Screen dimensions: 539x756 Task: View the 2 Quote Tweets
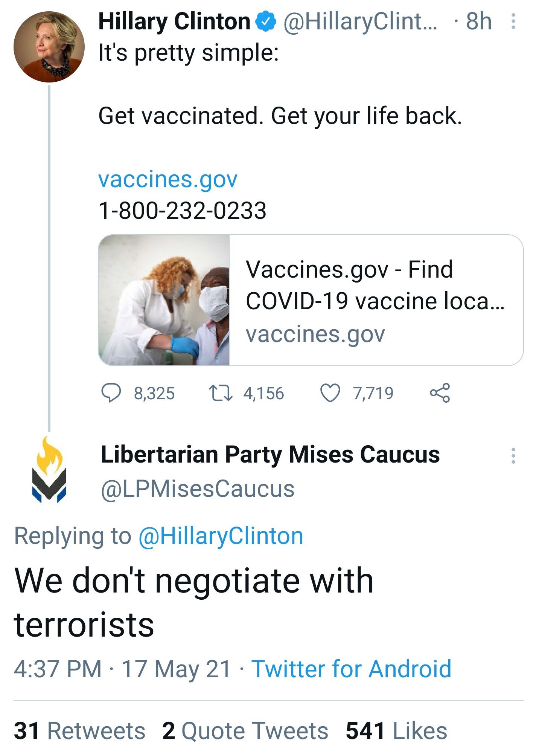point(245,731)
